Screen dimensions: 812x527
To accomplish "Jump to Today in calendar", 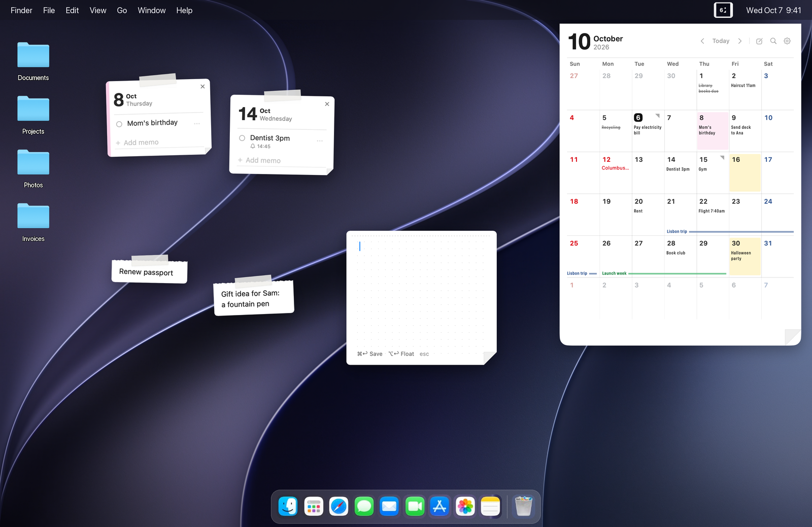I will [721, 41].
